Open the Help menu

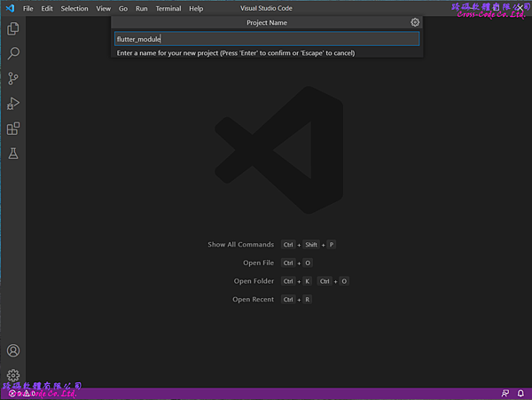tap(196, 8)
